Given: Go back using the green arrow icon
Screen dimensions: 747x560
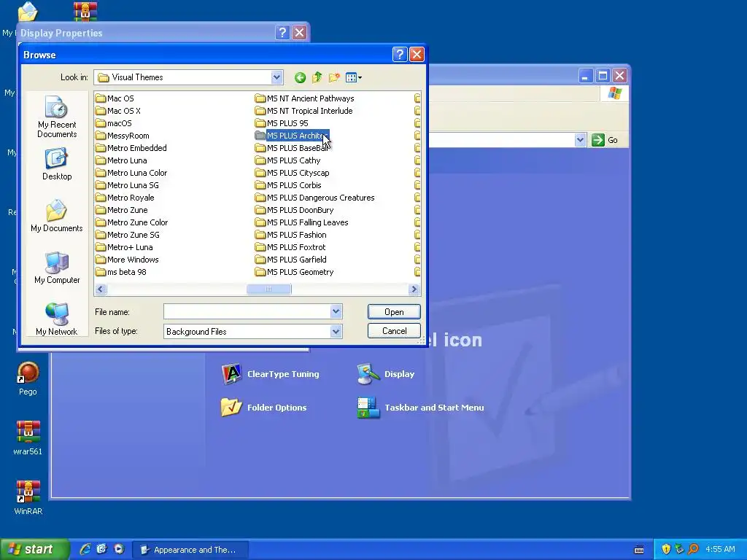Looking at the screenshot, I should [x=300, y=77].
